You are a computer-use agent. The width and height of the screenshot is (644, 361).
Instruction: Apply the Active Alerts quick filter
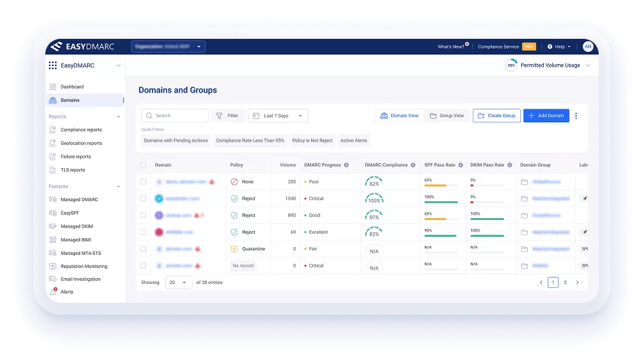pyautogui.click(x=354, y=140)
